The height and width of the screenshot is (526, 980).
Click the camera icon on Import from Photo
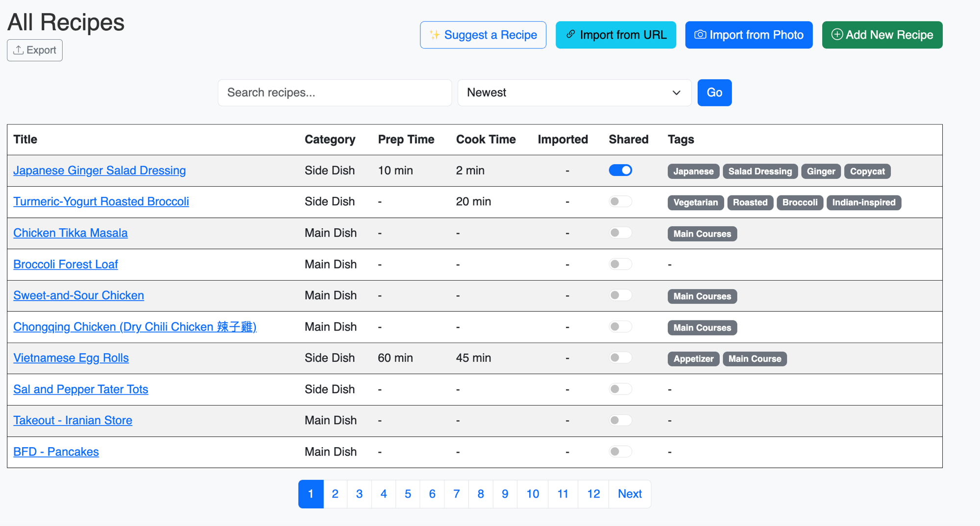700,35
